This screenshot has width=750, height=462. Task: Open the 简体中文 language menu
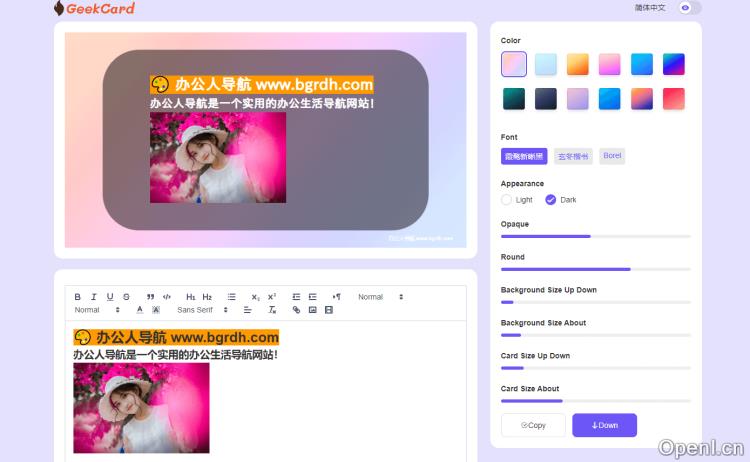(649, 8)
